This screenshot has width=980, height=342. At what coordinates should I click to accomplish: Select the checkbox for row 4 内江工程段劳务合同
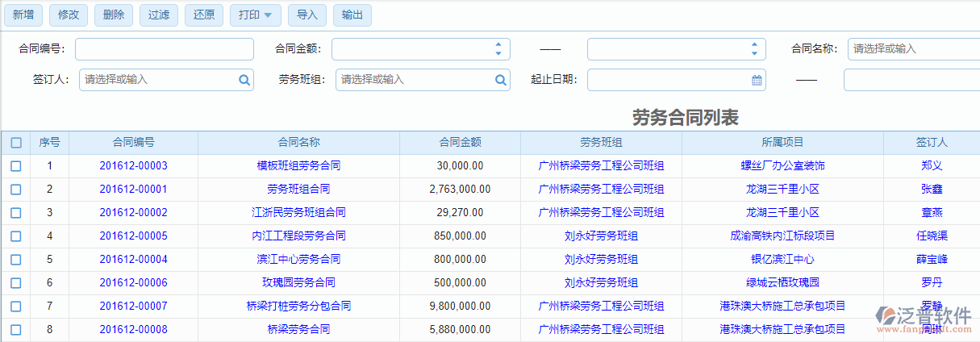(x=16, y=236)
